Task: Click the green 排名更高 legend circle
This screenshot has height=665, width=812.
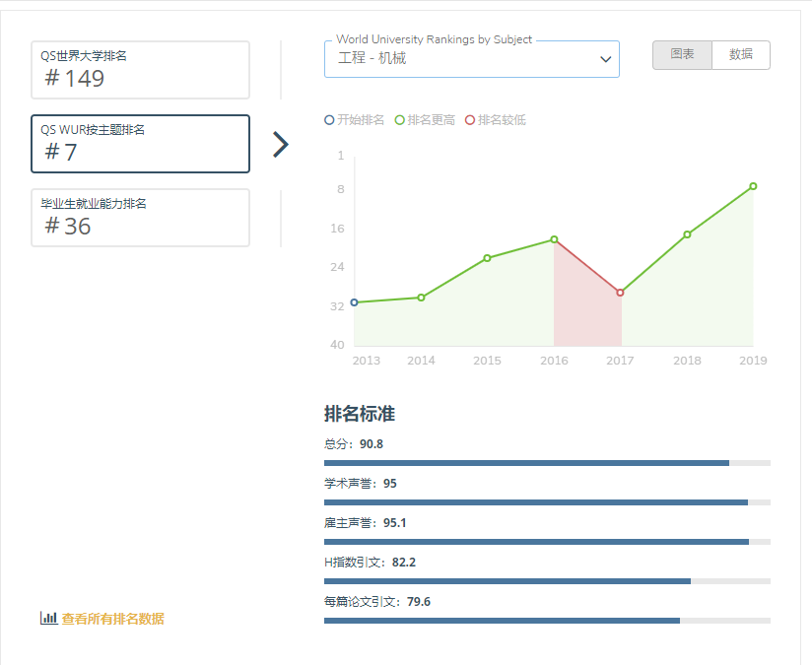Action: tap(399, 120)
